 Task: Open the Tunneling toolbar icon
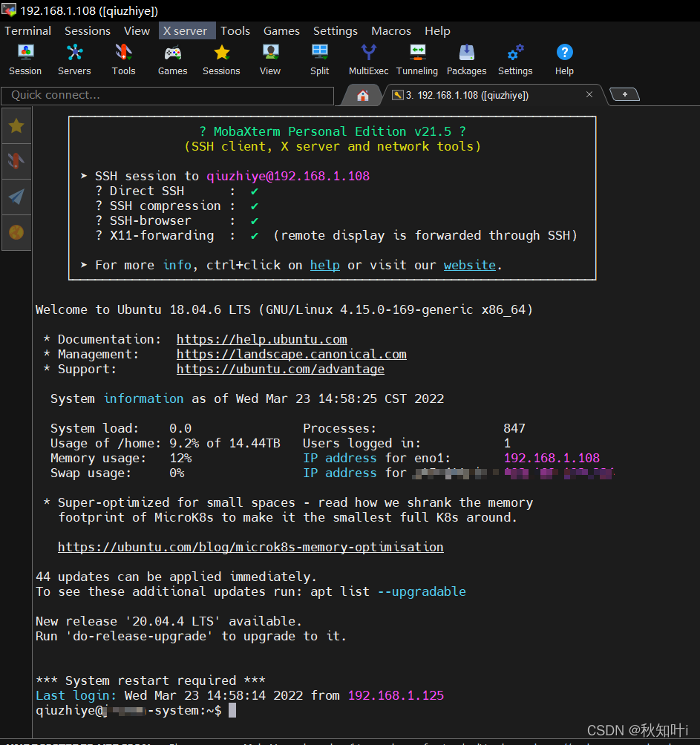pyautogui.click(x=417, y=59)
